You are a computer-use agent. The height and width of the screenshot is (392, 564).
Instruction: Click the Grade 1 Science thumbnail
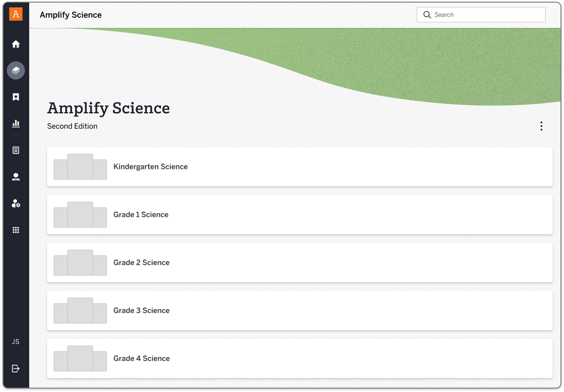click(80, 215)
